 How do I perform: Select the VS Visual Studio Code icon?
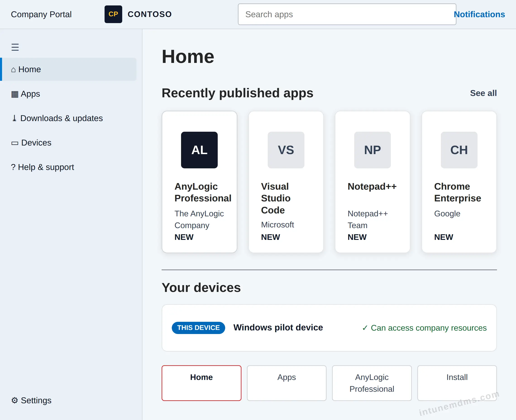pos(286,150)
